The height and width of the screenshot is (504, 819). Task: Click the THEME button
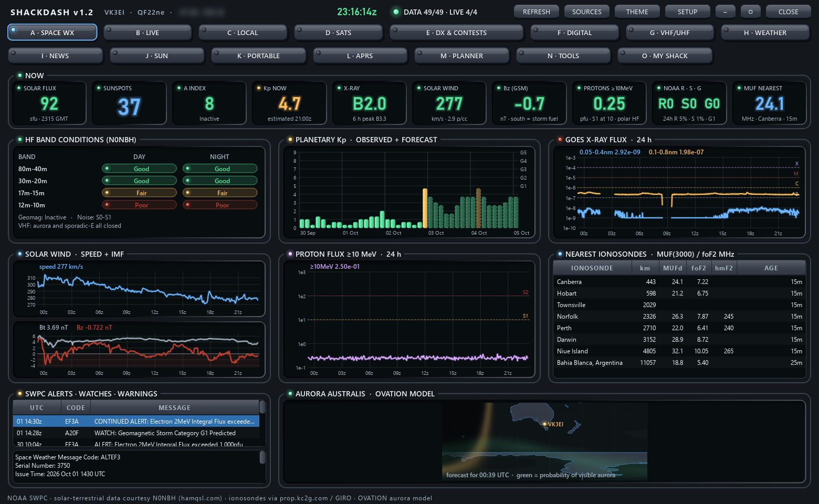(x=637, y=12)
